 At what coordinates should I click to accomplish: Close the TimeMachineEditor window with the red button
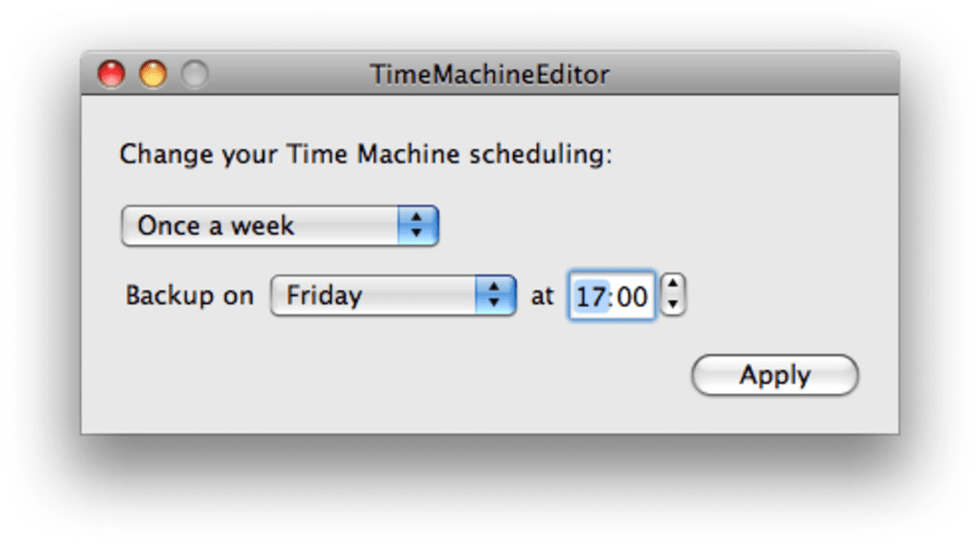(111, 74)
